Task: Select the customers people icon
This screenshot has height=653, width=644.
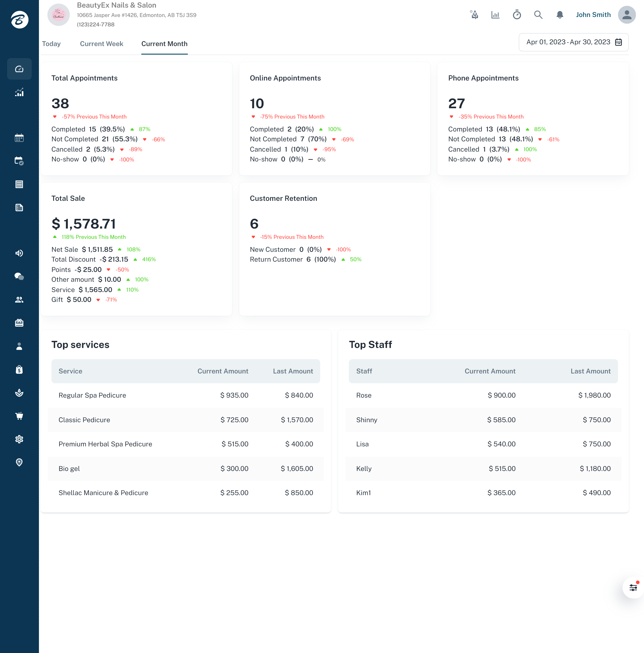Action: tap(19, 299)
